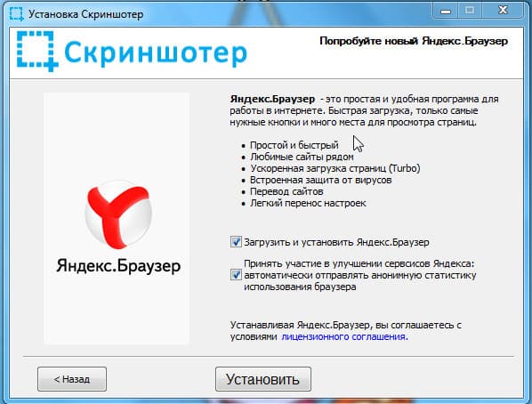The width and height of the screenshot is (532, 404).
Task: Click the bullet Любимые сайты рядом
Action: pos(302,157)
